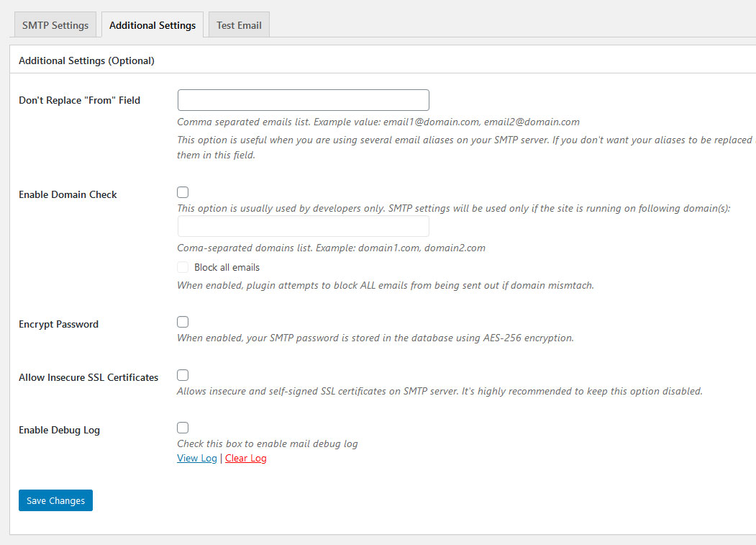
Task: Focus the Don't Replace "From" Field input
Action: (x=303, y=100)
